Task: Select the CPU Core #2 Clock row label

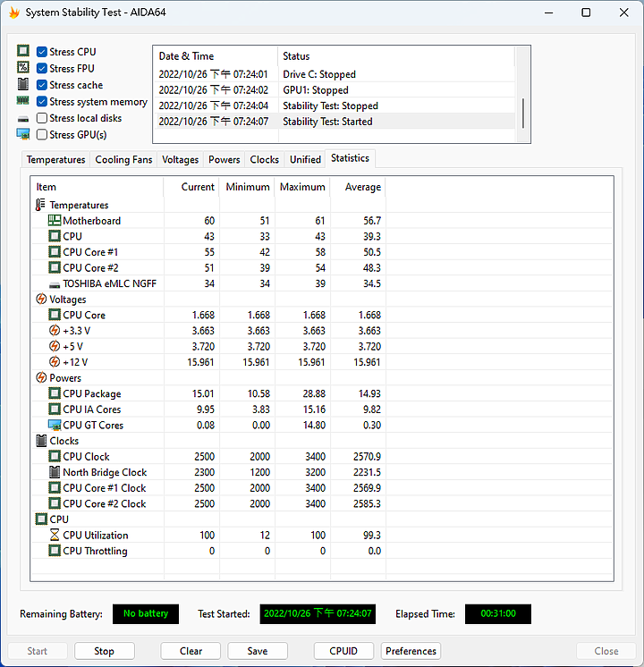Action: tap(105, 503)
